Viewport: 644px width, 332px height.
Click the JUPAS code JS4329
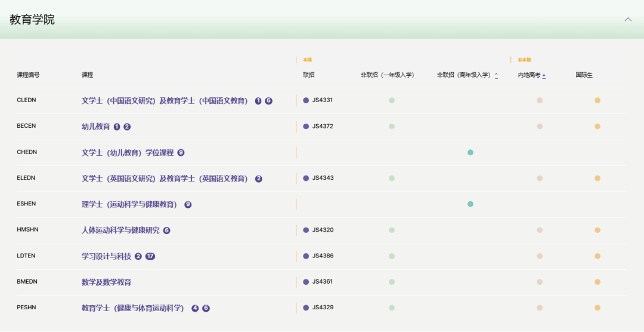323,308
